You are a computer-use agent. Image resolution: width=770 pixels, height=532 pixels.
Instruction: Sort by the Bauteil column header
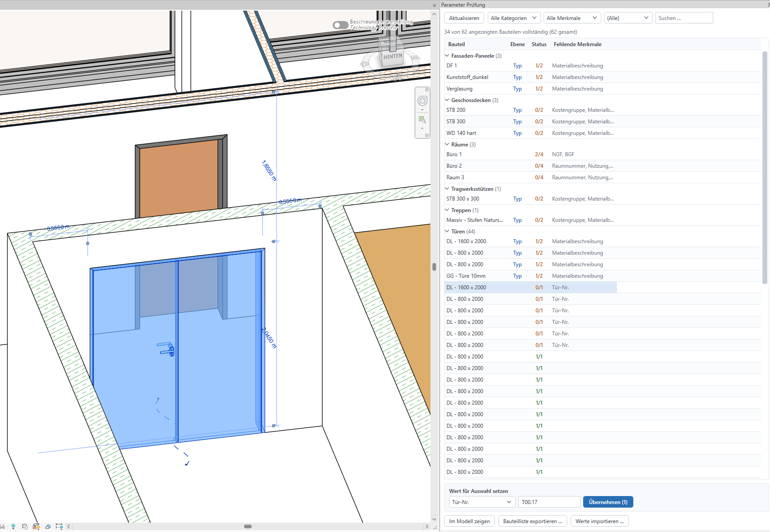pyautogui.click(x=457, y=44)
